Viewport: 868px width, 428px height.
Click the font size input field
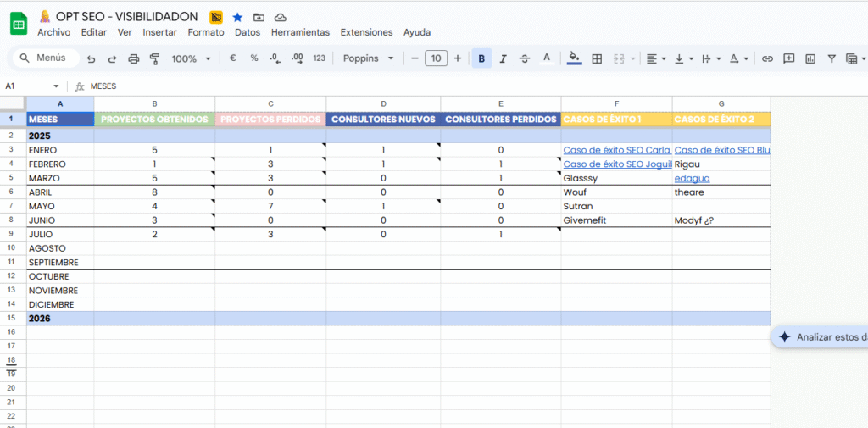click(436, 58)
